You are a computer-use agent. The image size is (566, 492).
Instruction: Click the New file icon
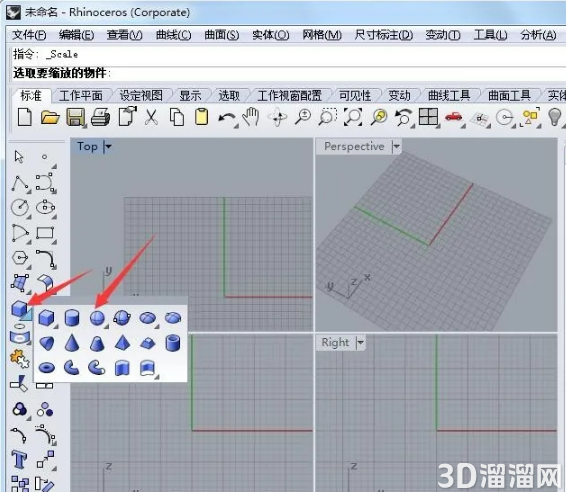25,117
